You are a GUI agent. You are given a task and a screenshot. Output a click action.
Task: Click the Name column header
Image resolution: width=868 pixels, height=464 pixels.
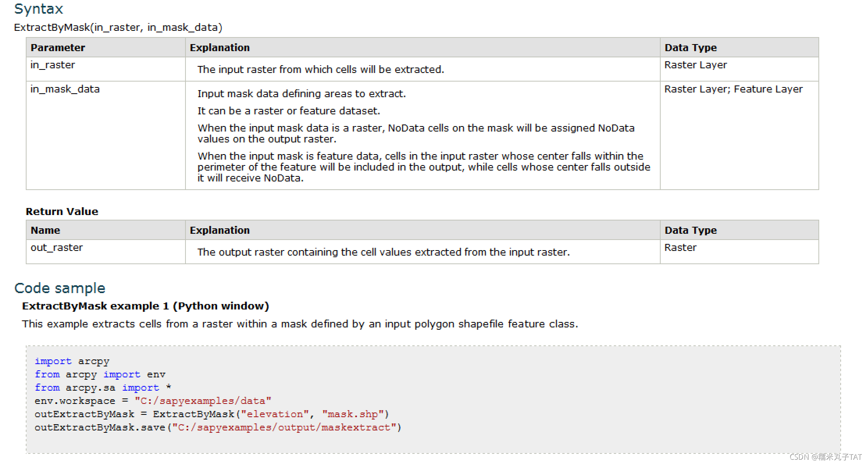tap(45, 230)
